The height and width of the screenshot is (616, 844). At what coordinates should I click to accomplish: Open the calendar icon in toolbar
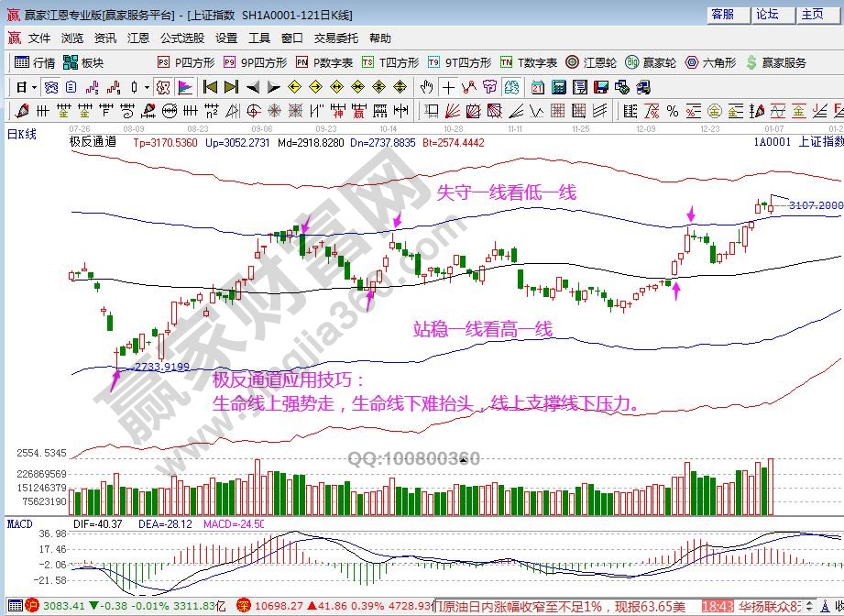pos(536,87)
